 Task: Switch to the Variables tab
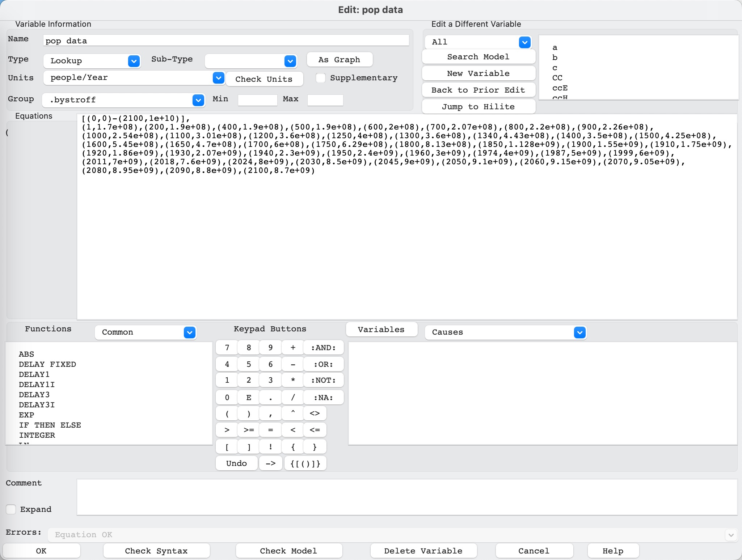click(x=381, y=329)
